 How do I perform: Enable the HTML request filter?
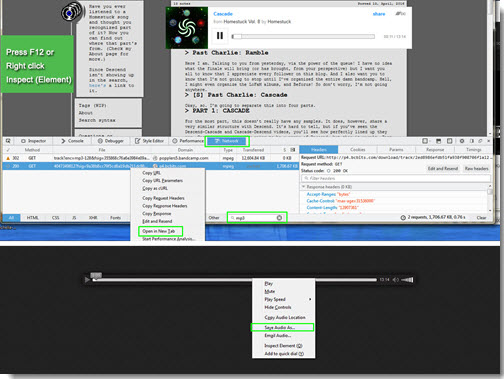(x=32, y=218)
